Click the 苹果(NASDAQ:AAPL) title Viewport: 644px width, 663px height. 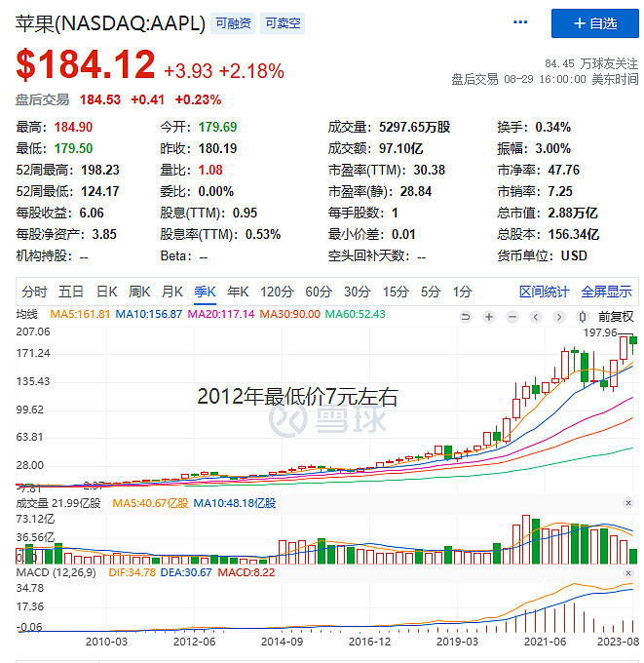(x=110, y=23)
